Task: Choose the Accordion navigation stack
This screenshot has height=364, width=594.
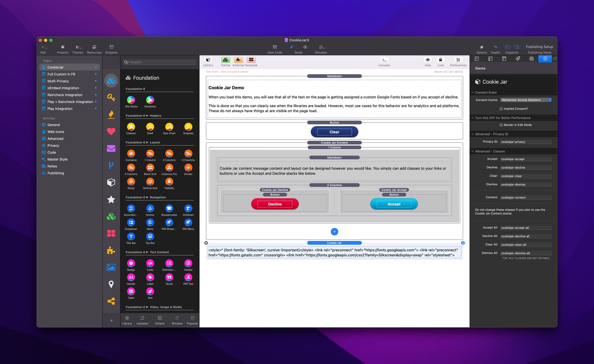Action: click(131, 208)
